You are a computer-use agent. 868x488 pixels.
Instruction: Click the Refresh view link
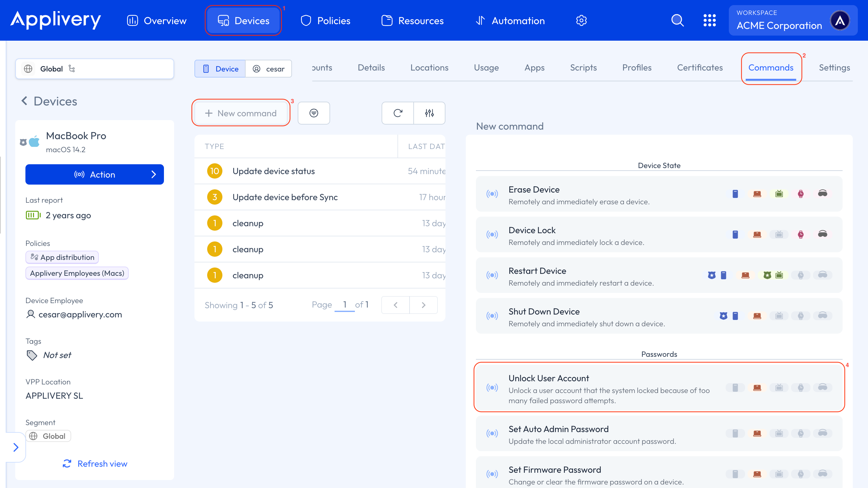[95, 464]
